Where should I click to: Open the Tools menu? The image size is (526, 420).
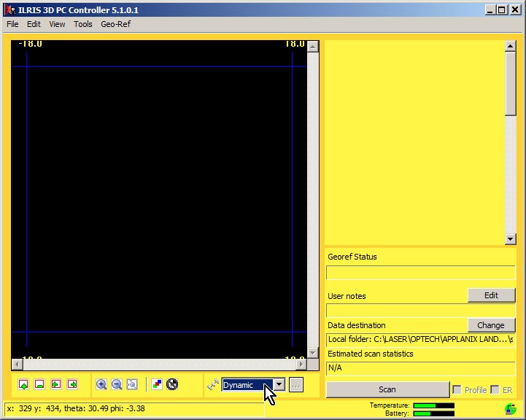[83, 24]
